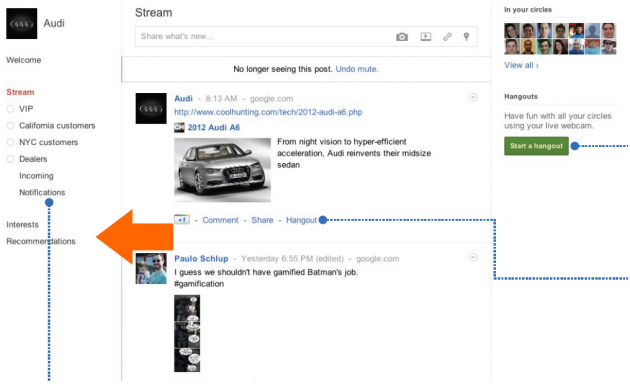Open Paulo Schlup's name link
Image resolution: width=630 pixels, height=387 pixels.
[201, 258]
